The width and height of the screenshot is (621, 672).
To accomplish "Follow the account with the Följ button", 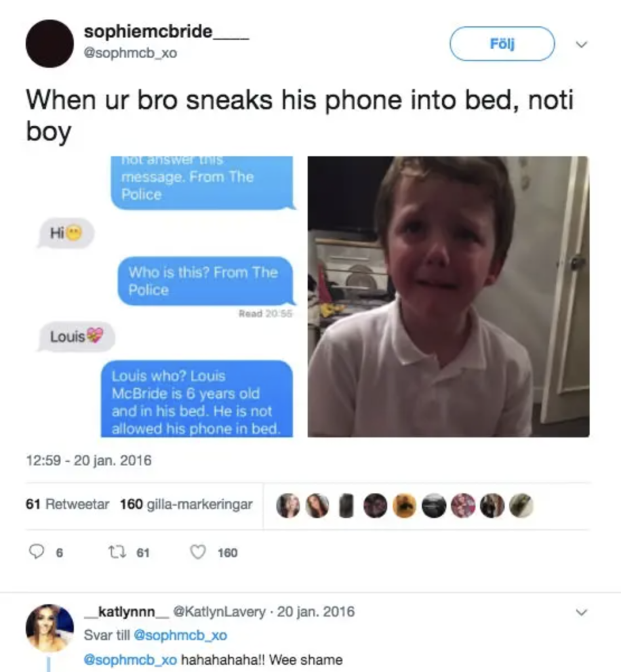I will pyautogui.click(x=502, y=44).
